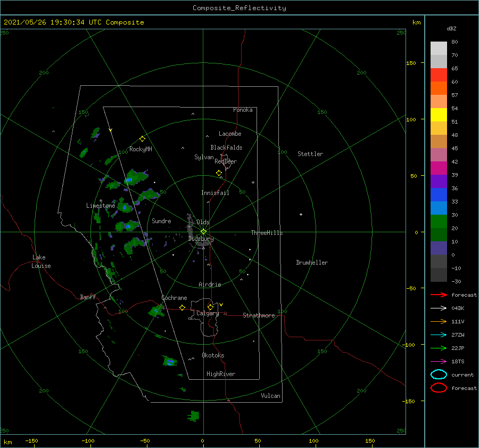Click the yellow diamond marker at radar center
479x448 pixels.
(x=203, y=232)
